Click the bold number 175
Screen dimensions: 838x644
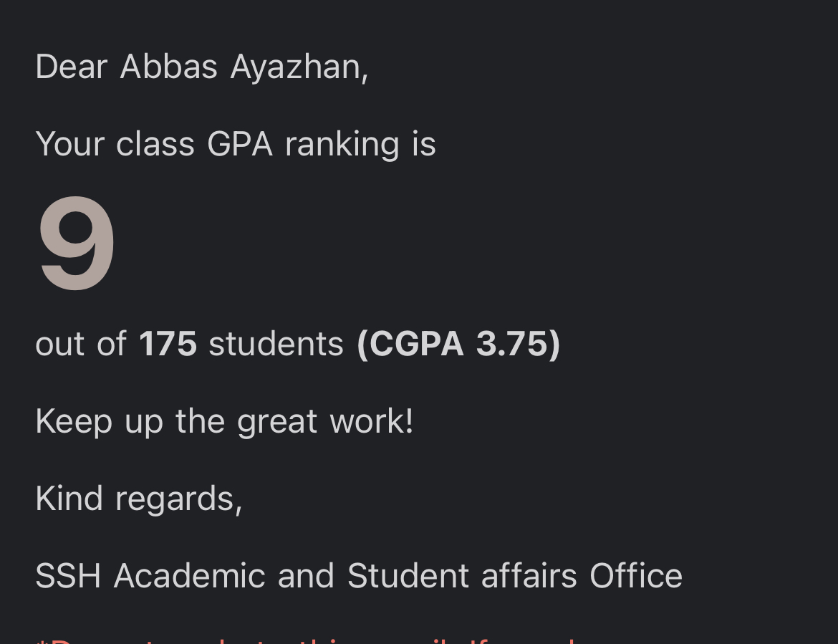tap(168, 343)
